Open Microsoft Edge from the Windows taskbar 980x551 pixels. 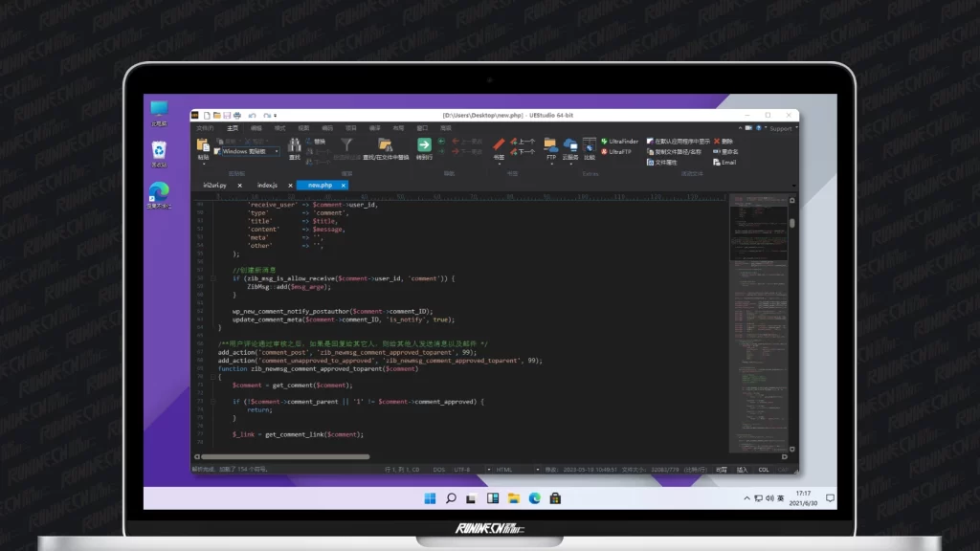(x=534, y=498)
